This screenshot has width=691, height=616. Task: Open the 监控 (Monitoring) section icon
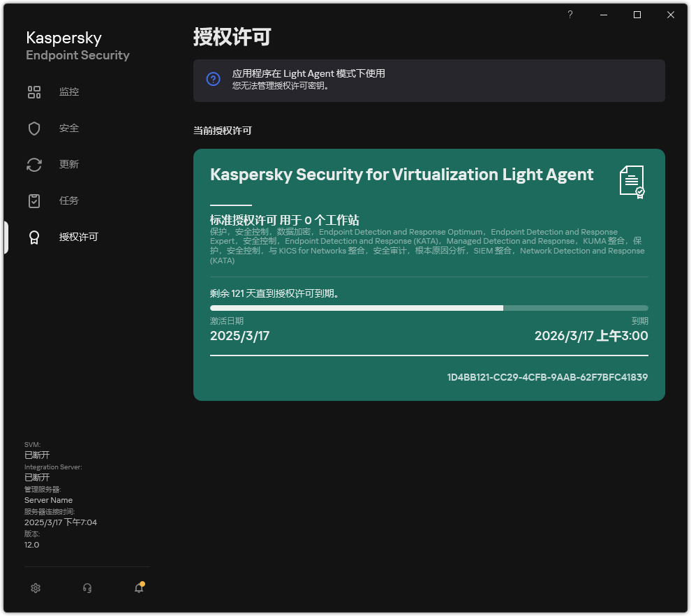tap(34, 91)
